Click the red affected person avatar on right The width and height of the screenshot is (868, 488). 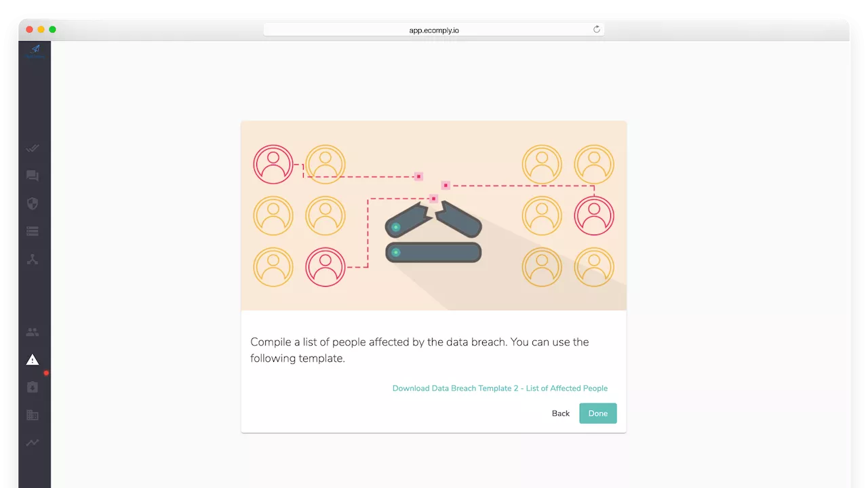(x=594, y=216)
